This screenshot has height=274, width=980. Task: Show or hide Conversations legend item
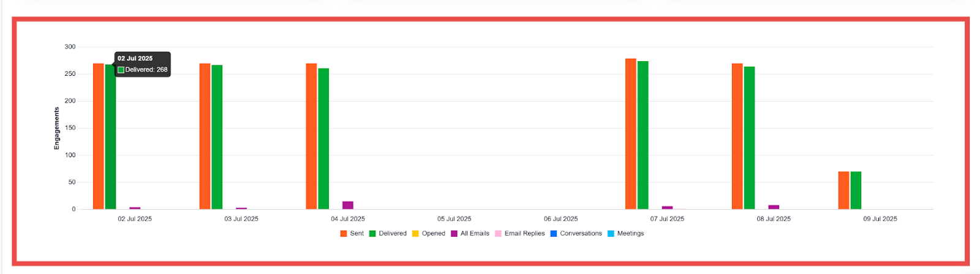tap(576, 234)
